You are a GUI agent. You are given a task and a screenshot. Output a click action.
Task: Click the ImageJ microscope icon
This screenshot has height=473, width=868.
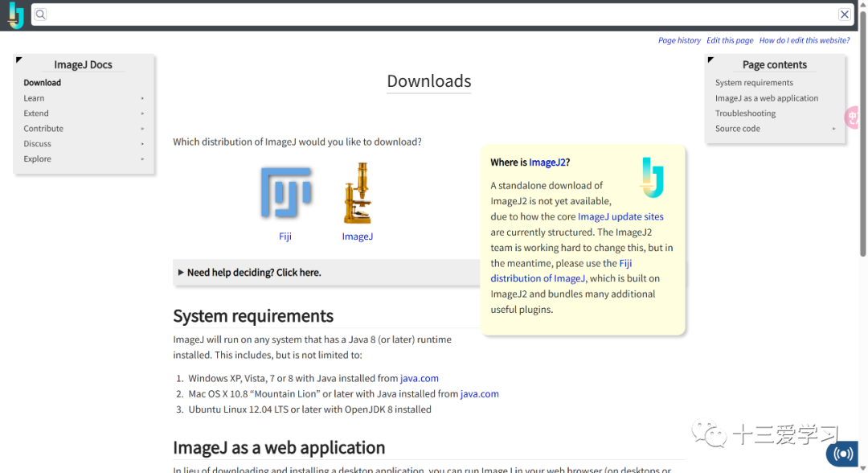coord(358,193)
